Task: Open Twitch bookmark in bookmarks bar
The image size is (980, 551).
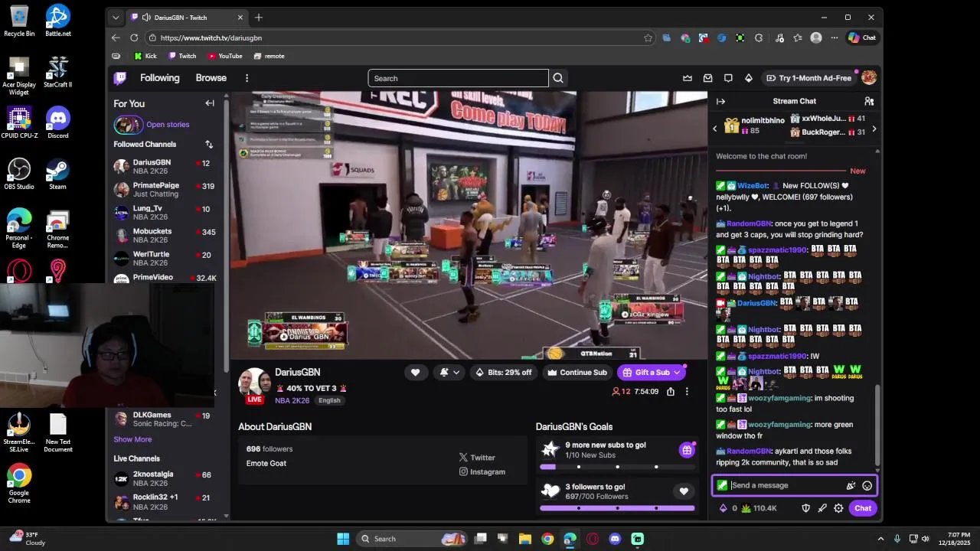Action: tap(182, 56)
